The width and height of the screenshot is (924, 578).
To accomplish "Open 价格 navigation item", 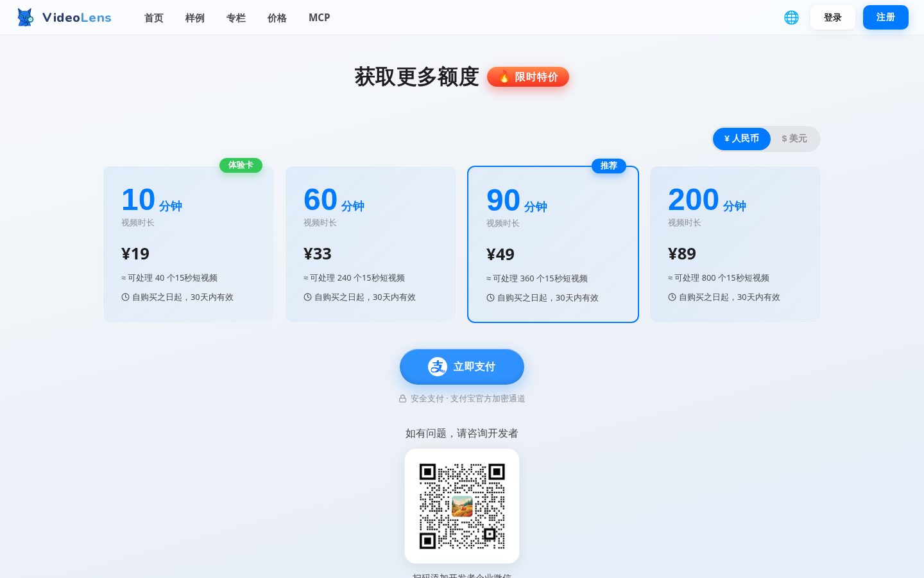I will [x=277, y=18].
